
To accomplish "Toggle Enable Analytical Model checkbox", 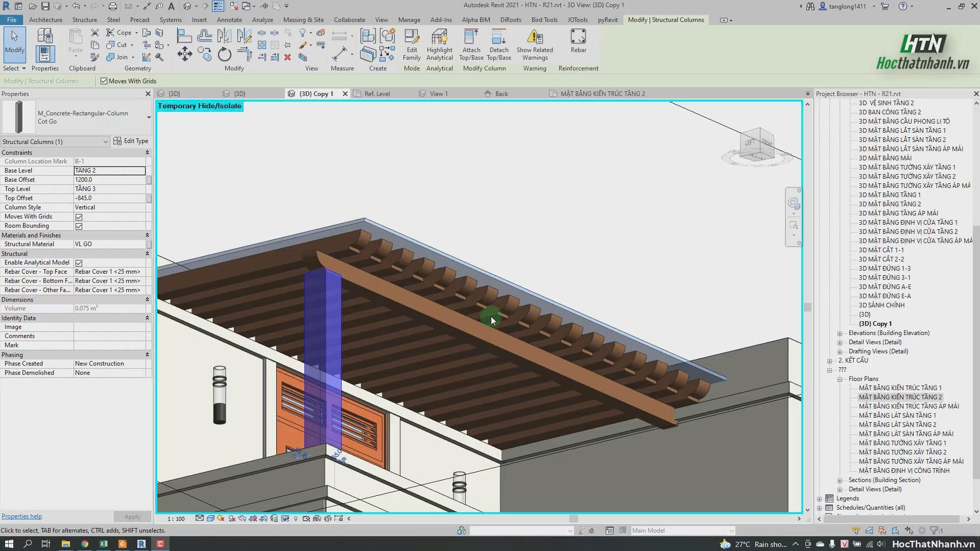I will 79,262.
